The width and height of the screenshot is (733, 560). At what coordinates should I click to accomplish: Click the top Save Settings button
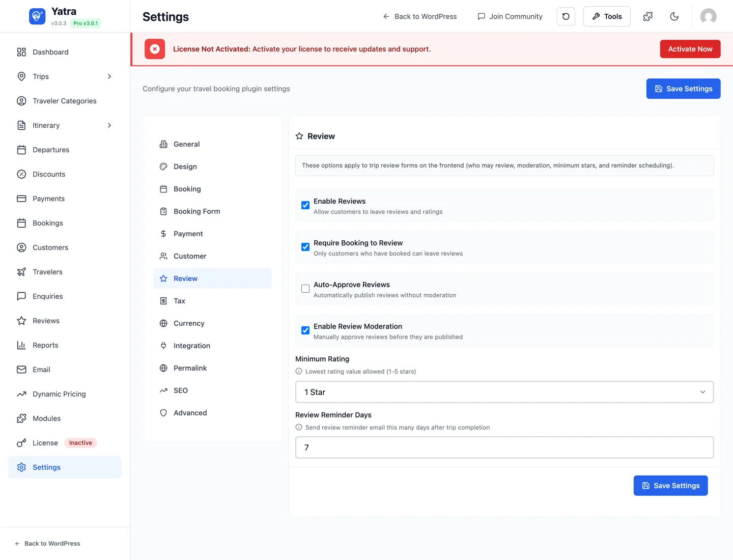click(x=683, y=89)
